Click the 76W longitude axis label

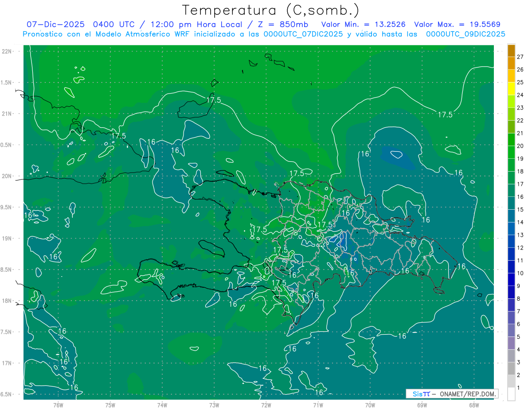(x=58, y=405)
